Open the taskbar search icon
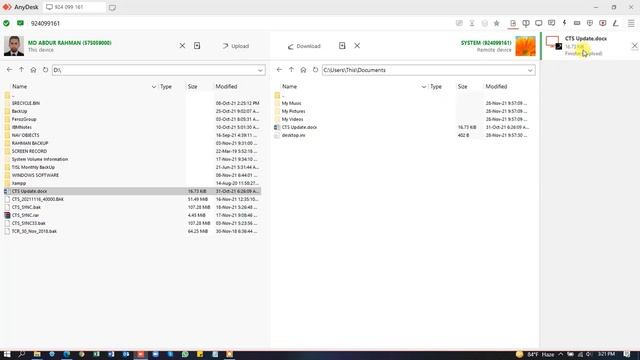 point(21,354)
